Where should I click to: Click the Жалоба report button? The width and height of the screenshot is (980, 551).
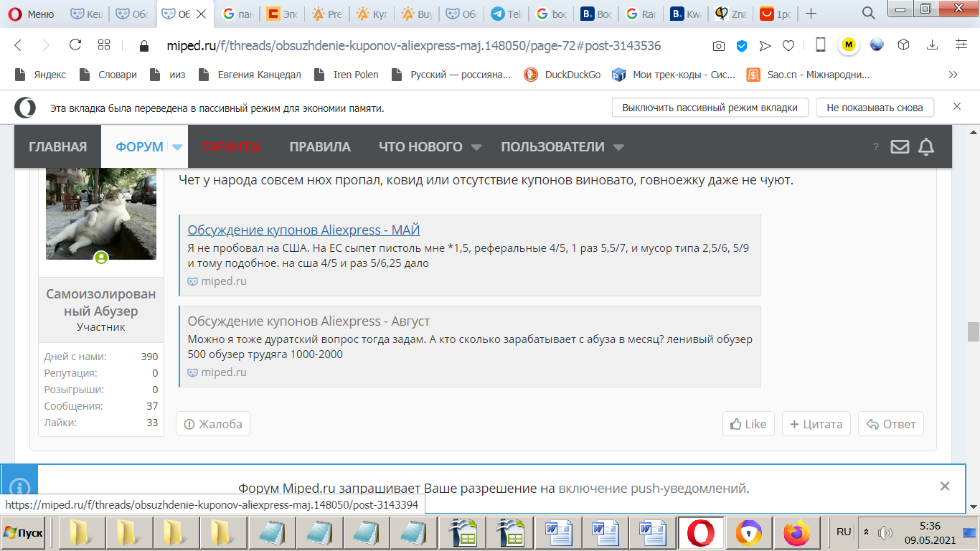click(x=213, y=424)
